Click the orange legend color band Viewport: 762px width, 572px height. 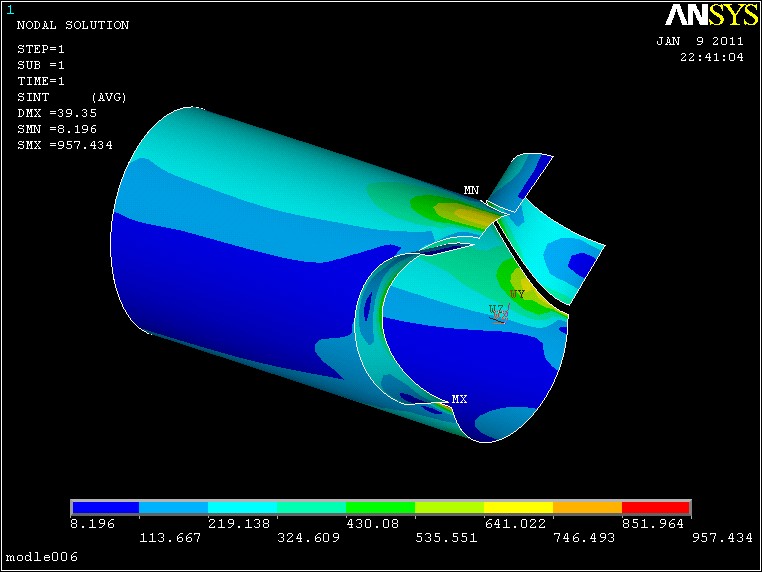(x=588, y=507)
